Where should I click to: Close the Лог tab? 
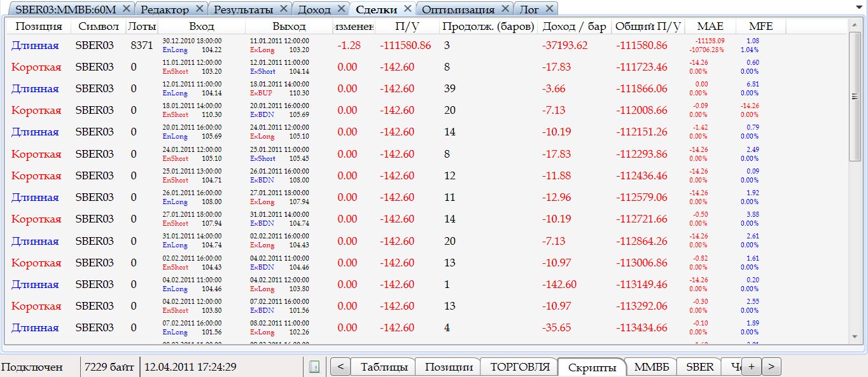549,9
